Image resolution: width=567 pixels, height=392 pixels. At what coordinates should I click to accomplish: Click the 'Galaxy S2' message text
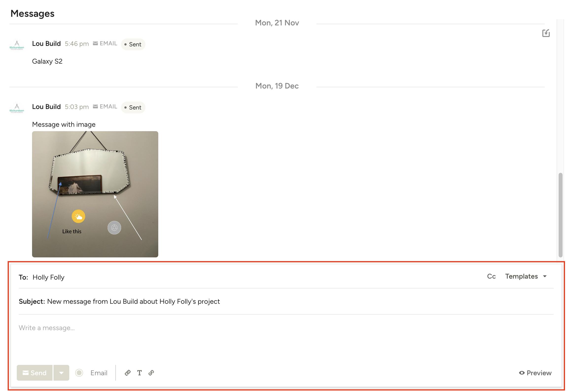[x=47, y=61]
